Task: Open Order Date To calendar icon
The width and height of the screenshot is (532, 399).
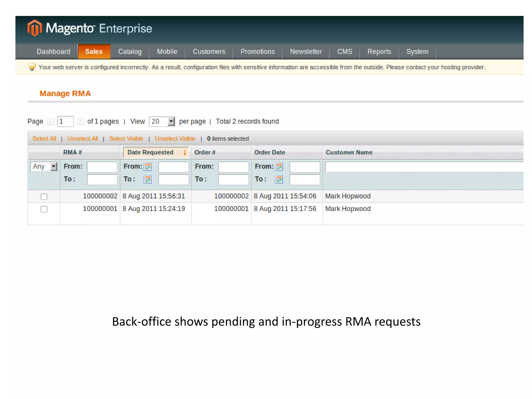Action: tap(279, 179)
